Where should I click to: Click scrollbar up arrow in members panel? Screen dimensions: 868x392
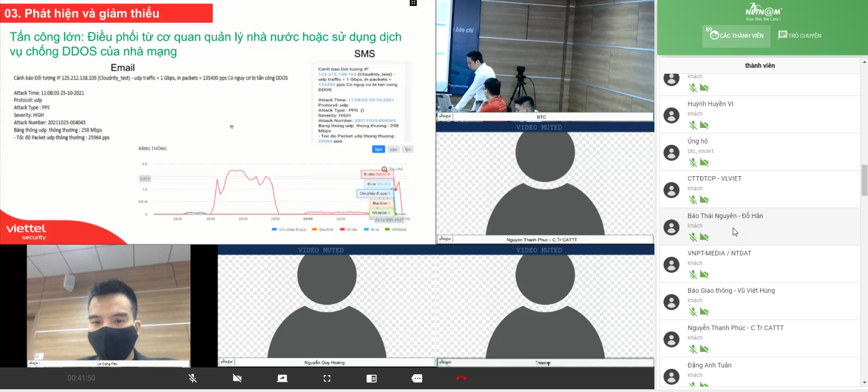tap(864, 62)
